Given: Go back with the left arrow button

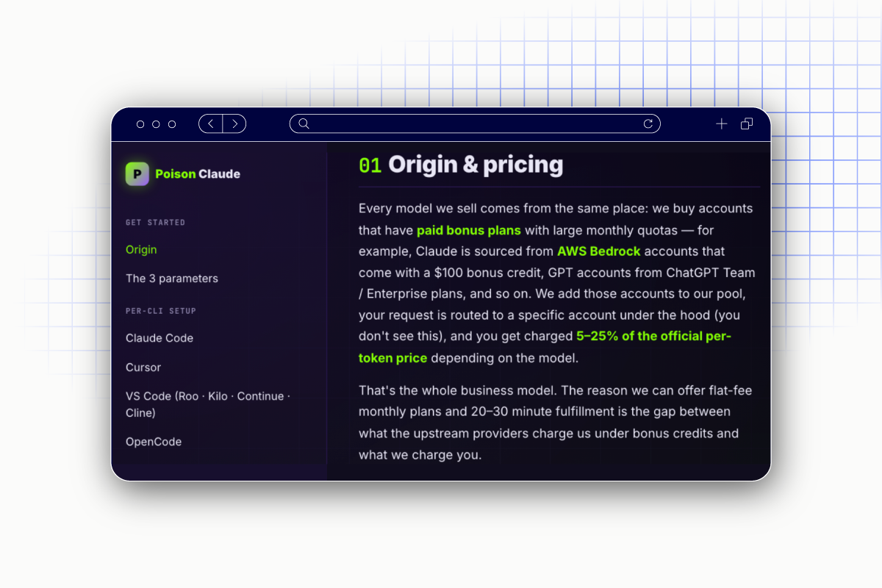Looking at the screenshot, I should (211, 123).
